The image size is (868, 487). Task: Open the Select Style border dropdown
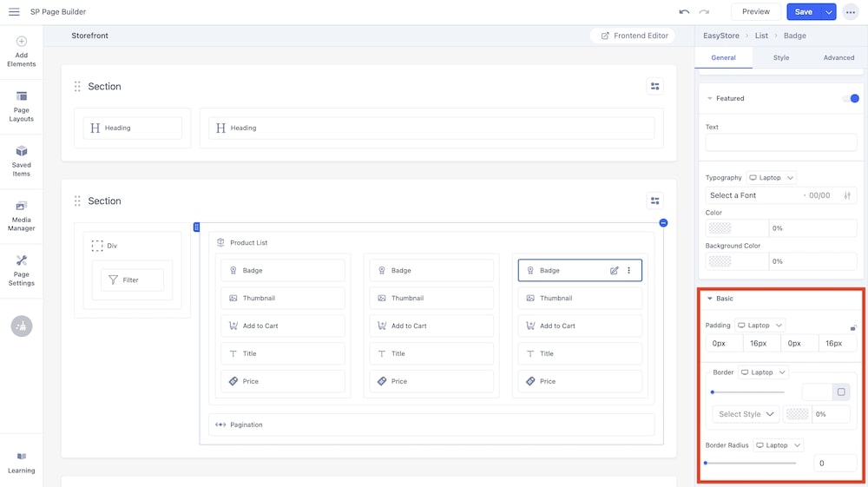point(746,414)
